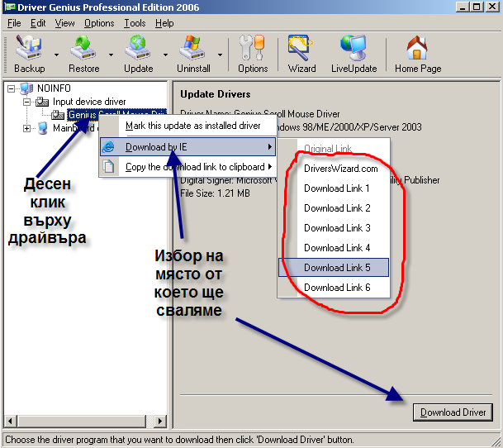Open the Home Page house icon

pos(417,48)
